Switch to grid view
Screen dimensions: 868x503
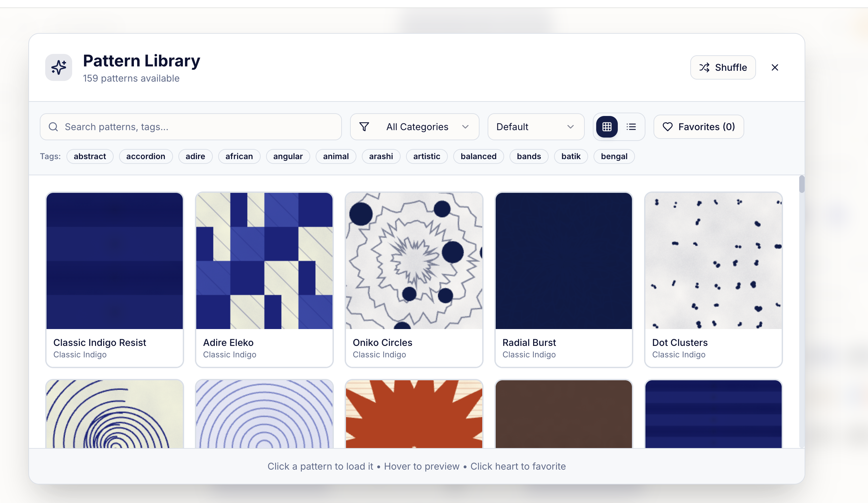pyautogui.click(x=607, y=127)
